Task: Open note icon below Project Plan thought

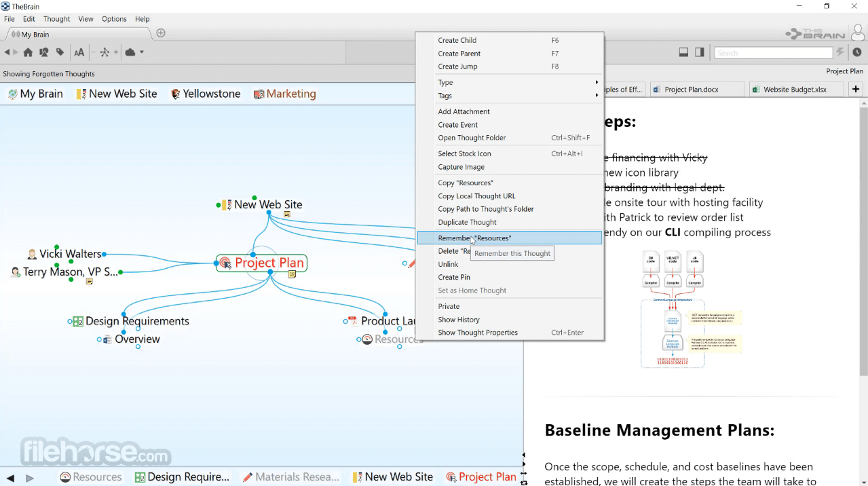Action: (x=292, y=274)
